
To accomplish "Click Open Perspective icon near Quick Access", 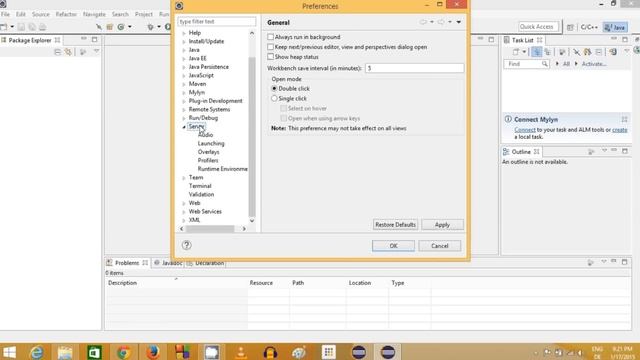I will [570, 27].
